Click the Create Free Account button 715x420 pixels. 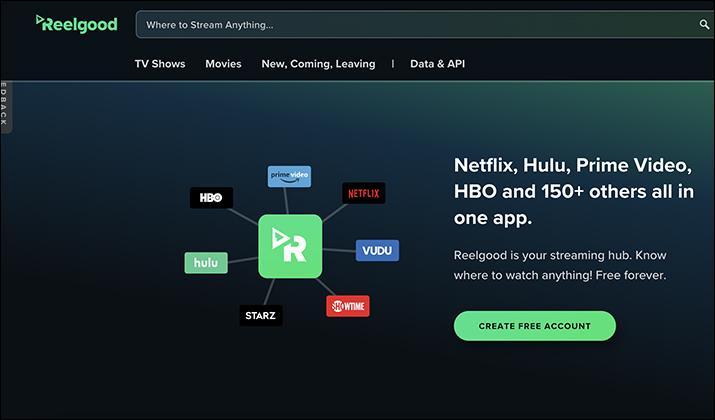point(534,326)
